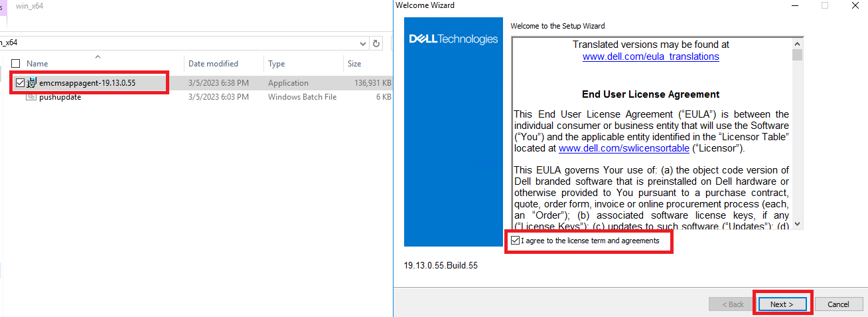Open the www.dell.com/swlicensortable link
Image resolution: width=868 pixels, height=317 pixels.
point(624,148)
